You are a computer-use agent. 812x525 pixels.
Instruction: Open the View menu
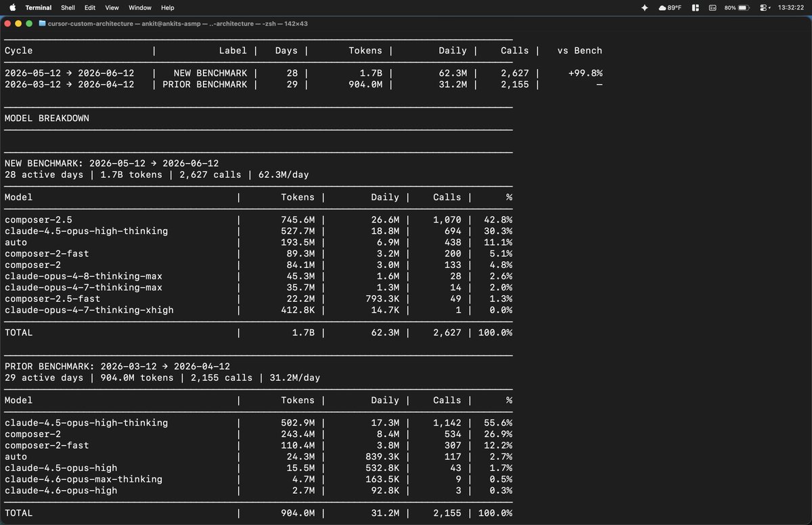(x=112, y=7)
